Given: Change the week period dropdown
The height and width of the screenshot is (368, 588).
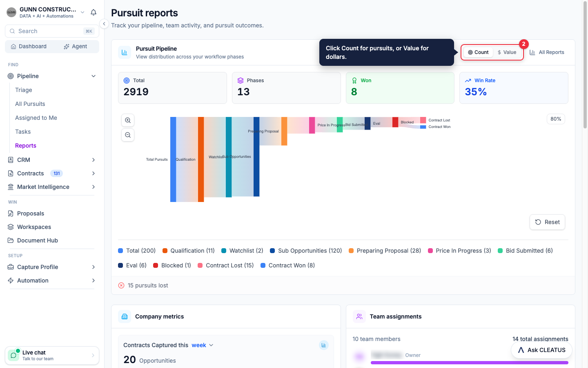Looking at the screenshot, I should pos(203,345).
